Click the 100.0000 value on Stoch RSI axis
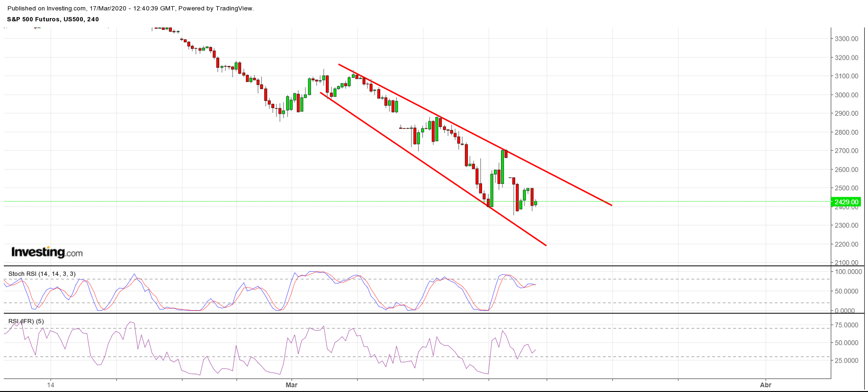Viewport: 868px width, 392px height. point(848,272)
